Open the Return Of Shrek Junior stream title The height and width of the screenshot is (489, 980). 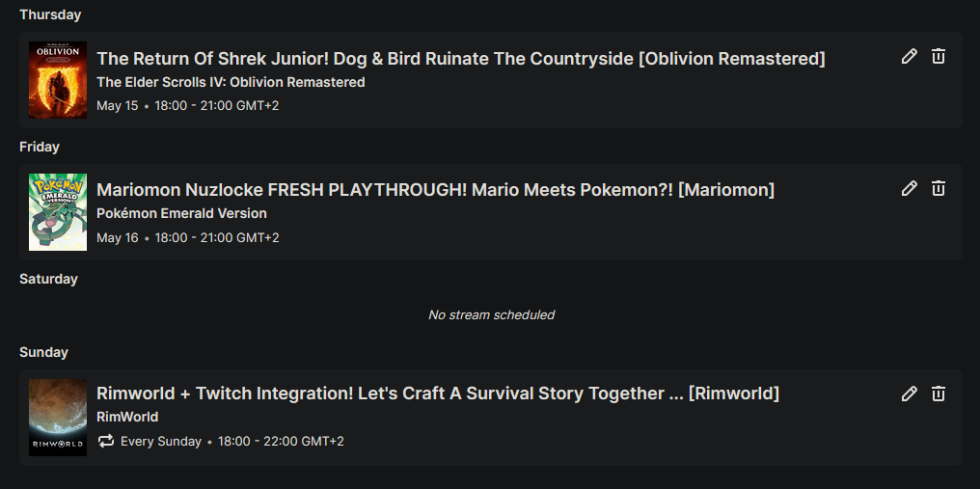pos(460,59)
